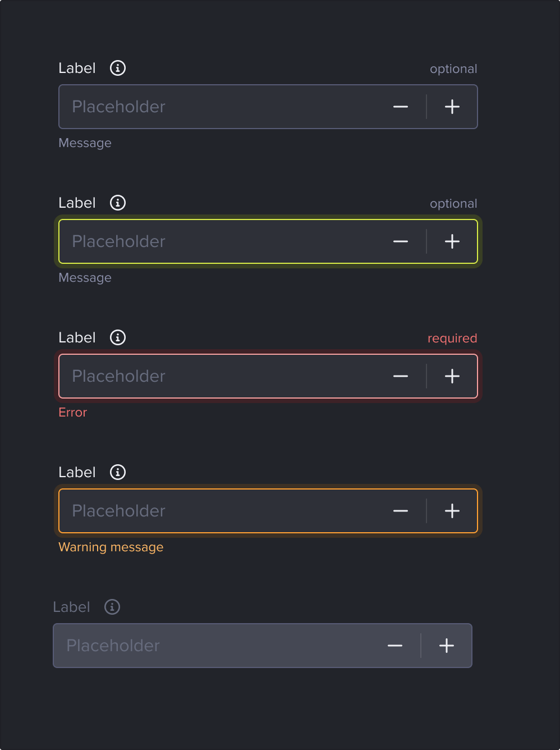The image size is (560, 750).
Task: Increase value in yellow-focused field
Action: (x=452, y=241)
